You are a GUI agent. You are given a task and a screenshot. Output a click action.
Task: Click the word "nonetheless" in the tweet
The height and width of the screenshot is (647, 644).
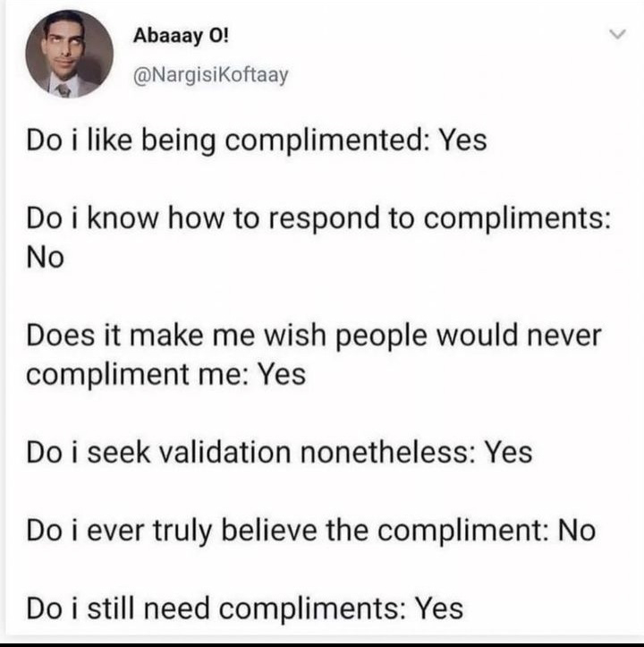click(x=389, y=452)
